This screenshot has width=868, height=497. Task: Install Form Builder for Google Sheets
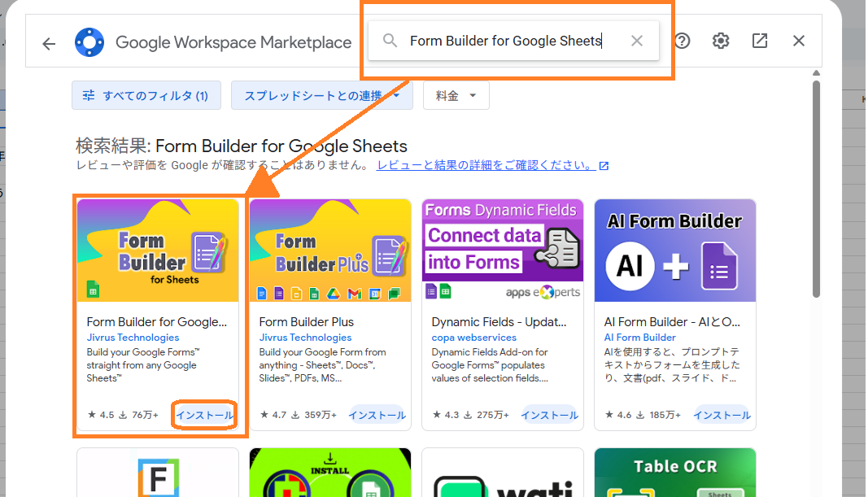click(204, 415)
